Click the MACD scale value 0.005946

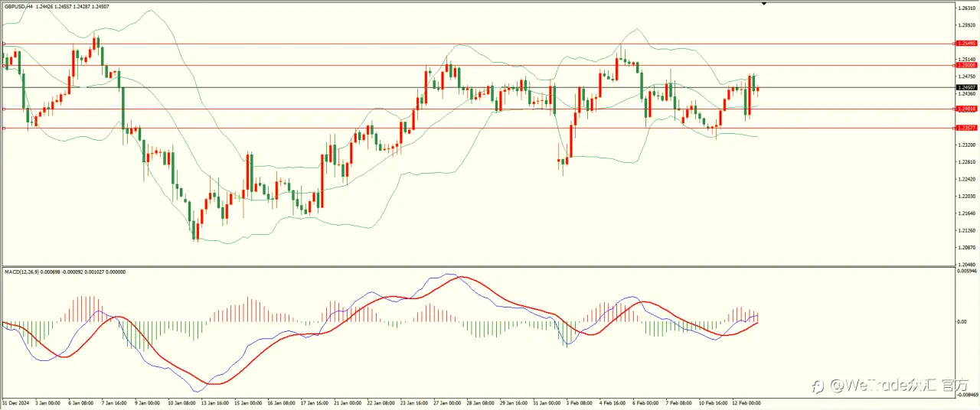coord(967,271)
